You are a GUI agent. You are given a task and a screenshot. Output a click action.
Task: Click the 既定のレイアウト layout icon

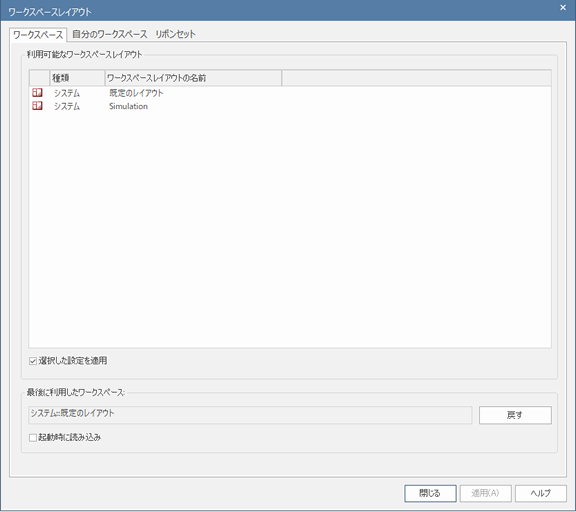tap(37, 93)
